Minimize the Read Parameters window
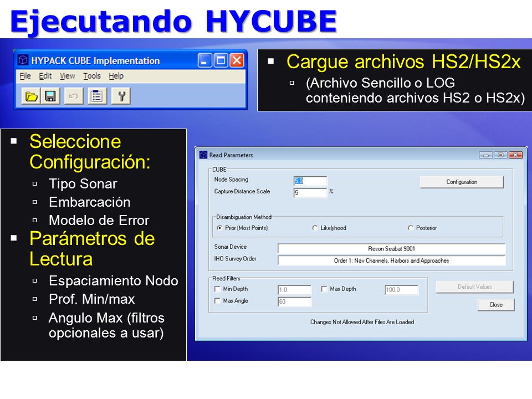The image size is (532, 399). coord(486,155)
